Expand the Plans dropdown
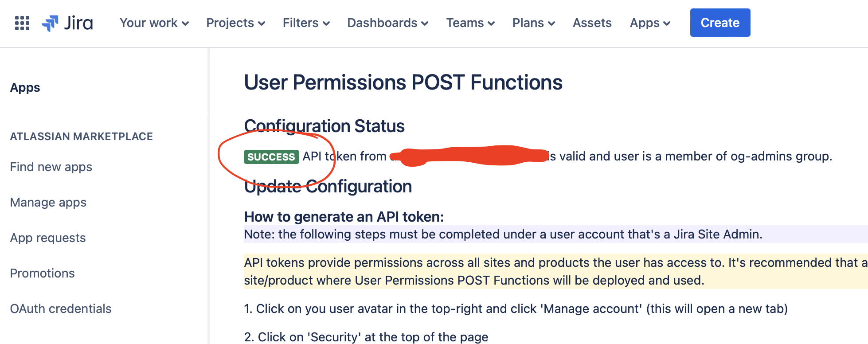The height and width of the screenshot is (344, 868). pos(533,23)
